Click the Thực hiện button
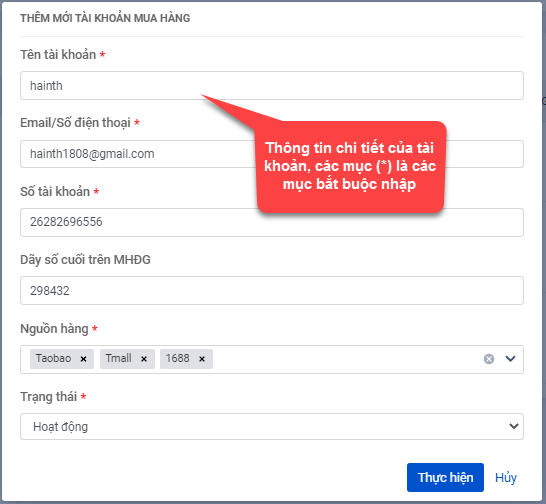The width and height of the screenshot is (546, 504). pyautogui.click(x=445, y=477)
